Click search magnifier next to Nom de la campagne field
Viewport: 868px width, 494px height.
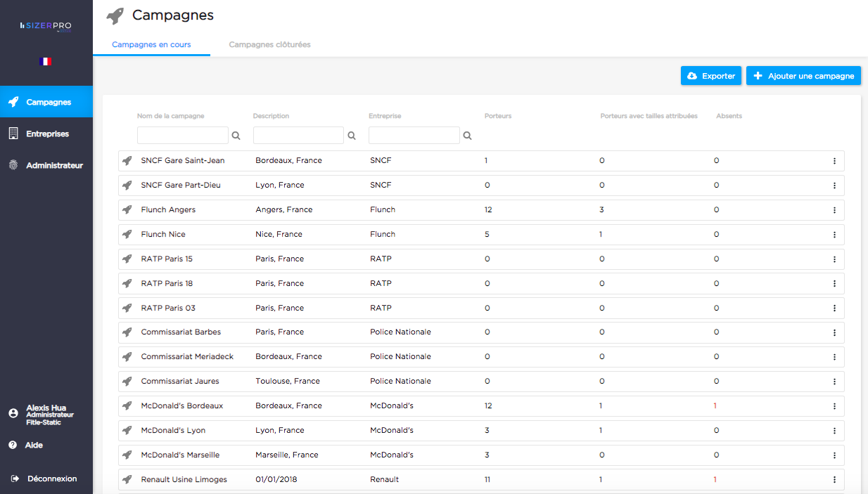point(236,136)
